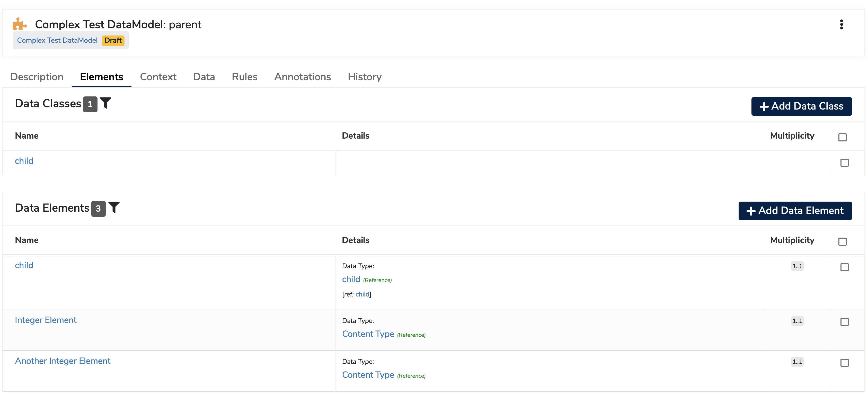Image resolution: width=868 pixels, height=396 pixels.
Task: Open the History tab
Action: coord(364,77)
